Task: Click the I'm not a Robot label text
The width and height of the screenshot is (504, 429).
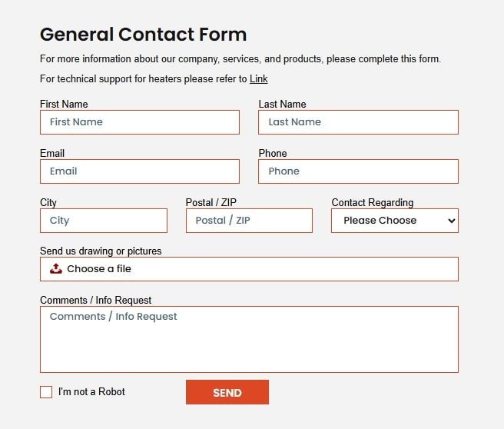Action: (91, 392)
